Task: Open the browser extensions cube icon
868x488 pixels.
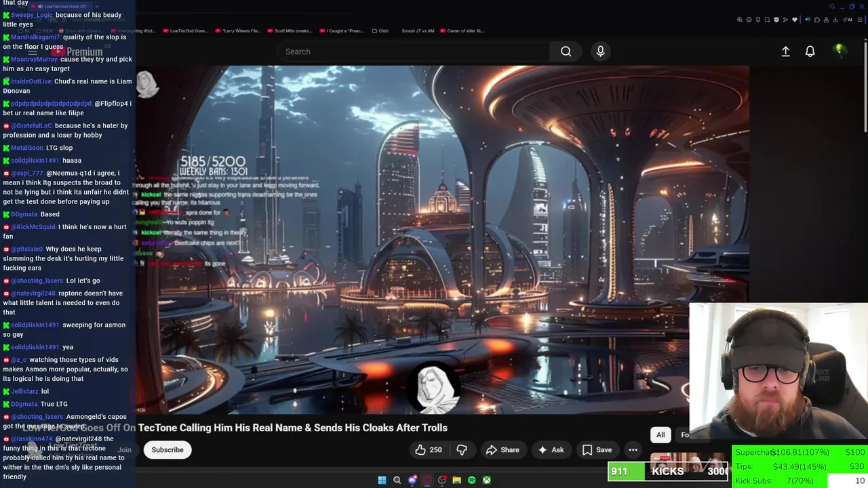Action: pyautogui.click(x=817, y=20)
